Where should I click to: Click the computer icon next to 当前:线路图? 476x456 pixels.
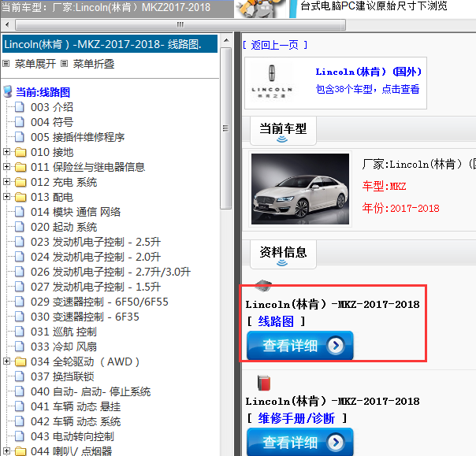tap(8, 91)
